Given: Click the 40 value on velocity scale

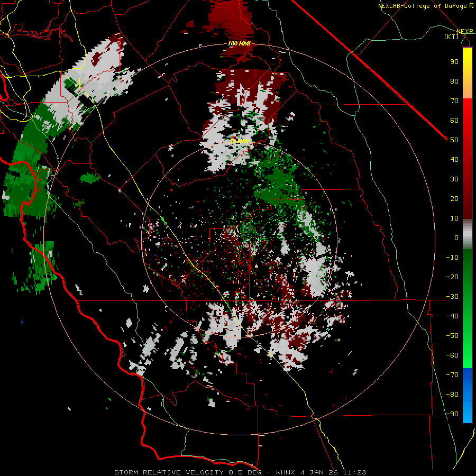Looking at the screenshot, I should click(x=454, y=160).
